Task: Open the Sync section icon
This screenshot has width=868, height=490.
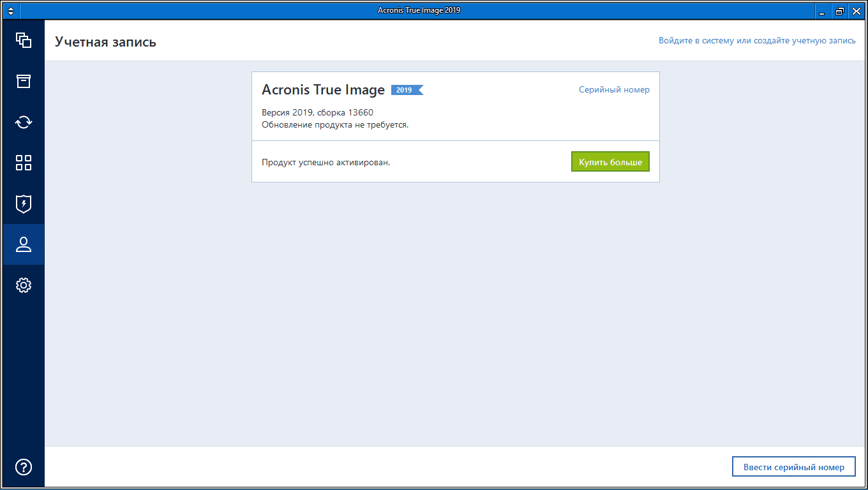Action: [x=24, y=122]
